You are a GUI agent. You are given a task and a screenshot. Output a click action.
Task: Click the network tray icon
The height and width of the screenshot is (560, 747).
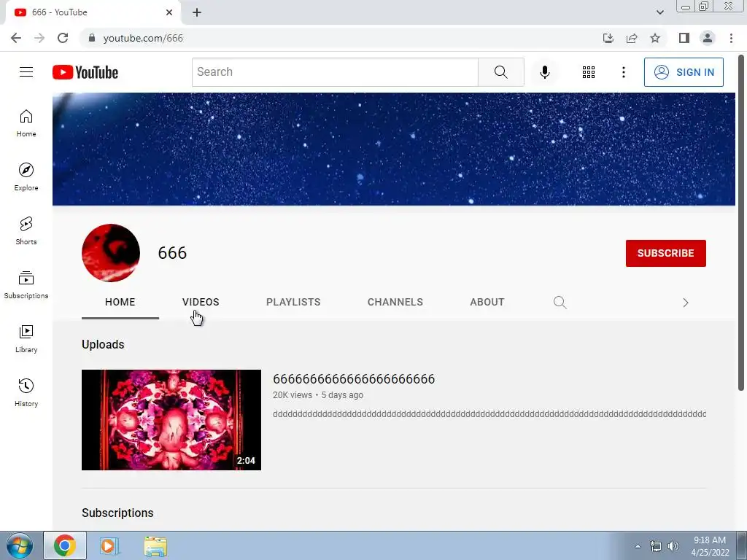[656, 546]
